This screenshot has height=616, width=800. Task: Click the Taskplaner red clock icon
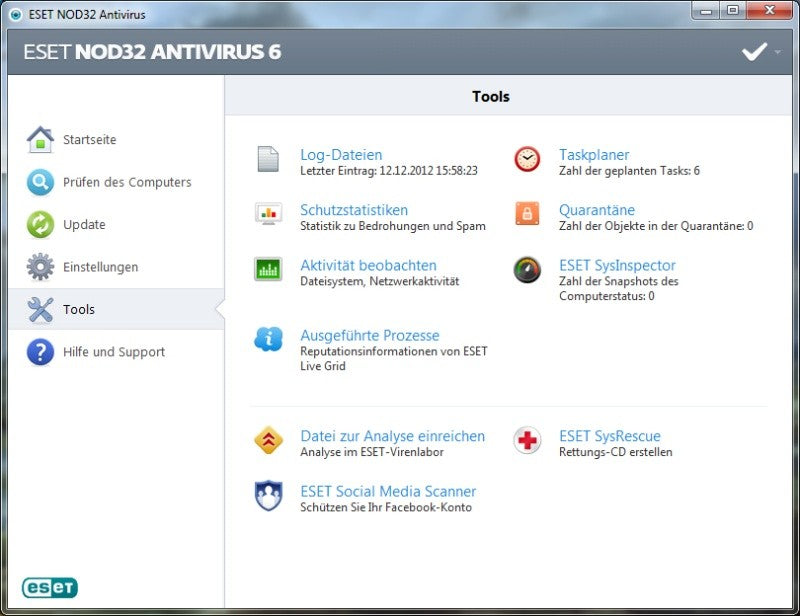coord(527,159)
